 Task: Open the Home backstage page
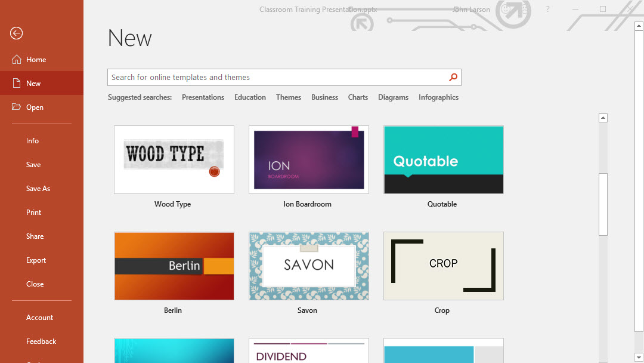pyautogui.click(x=36, y=60)
